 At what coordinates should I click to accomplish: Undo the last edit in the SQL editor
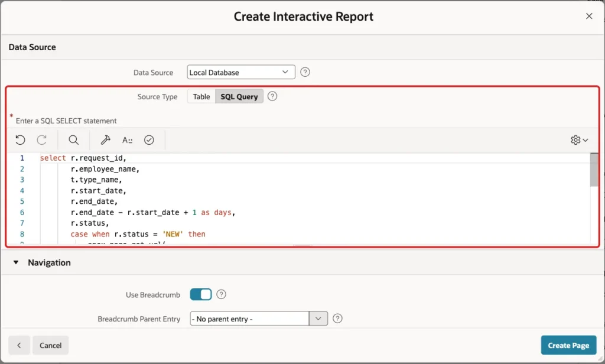21,139
